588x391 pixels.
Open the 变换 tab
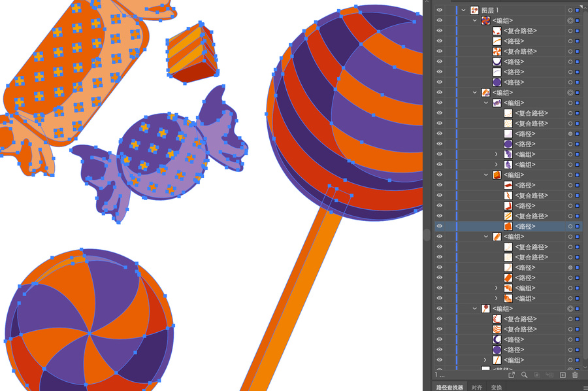coord(496,387)
